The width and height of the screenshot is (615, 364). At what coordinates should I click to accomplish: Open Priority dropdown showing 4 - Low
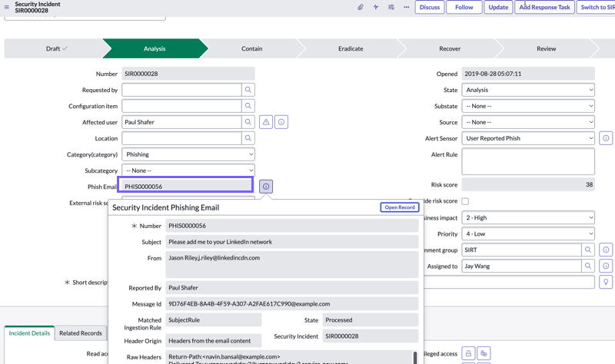pos(528,233)
